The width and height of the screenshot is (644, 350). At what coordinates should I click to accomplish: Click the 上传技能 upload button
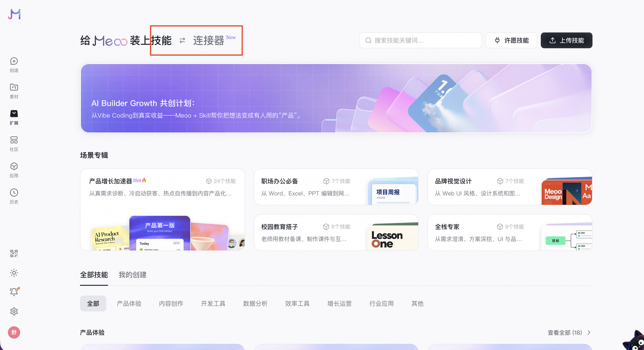[566, 40]
